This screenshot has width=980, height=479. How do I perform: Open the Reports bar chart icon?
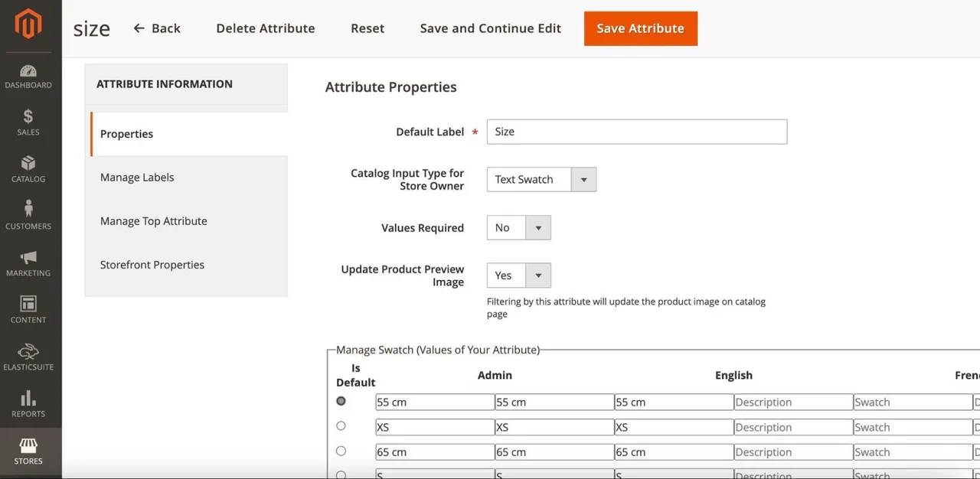(x=28, y=398)
